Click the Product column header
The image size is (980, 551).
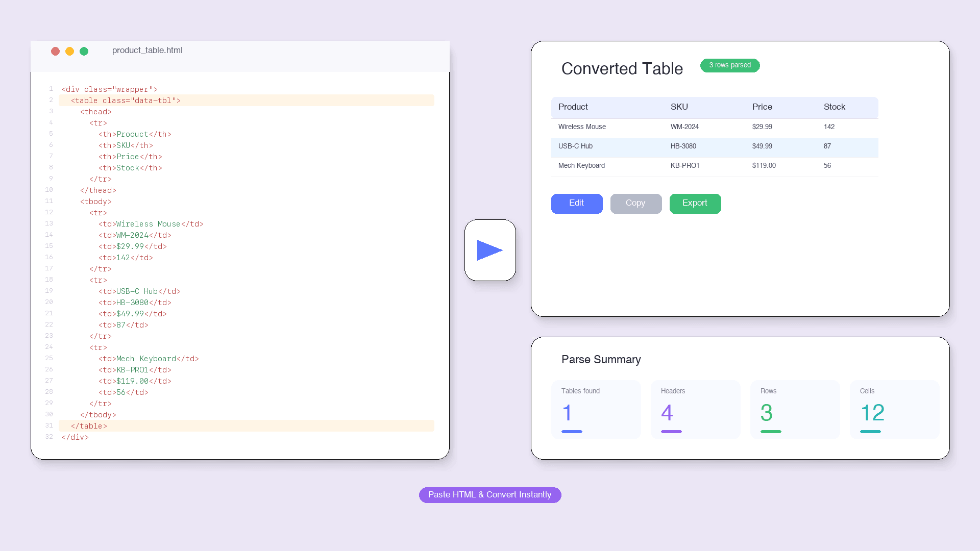pos(573,107)
